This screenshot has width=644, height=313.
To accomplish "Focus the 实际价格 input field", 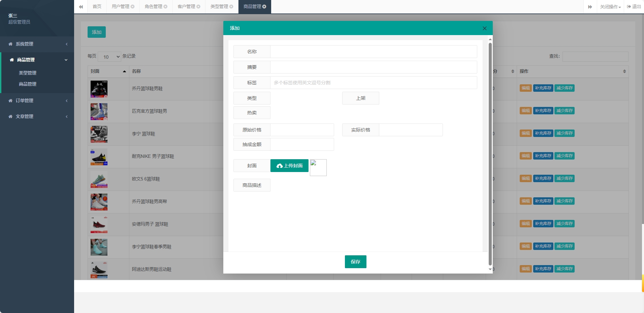I will coord(411,130).
